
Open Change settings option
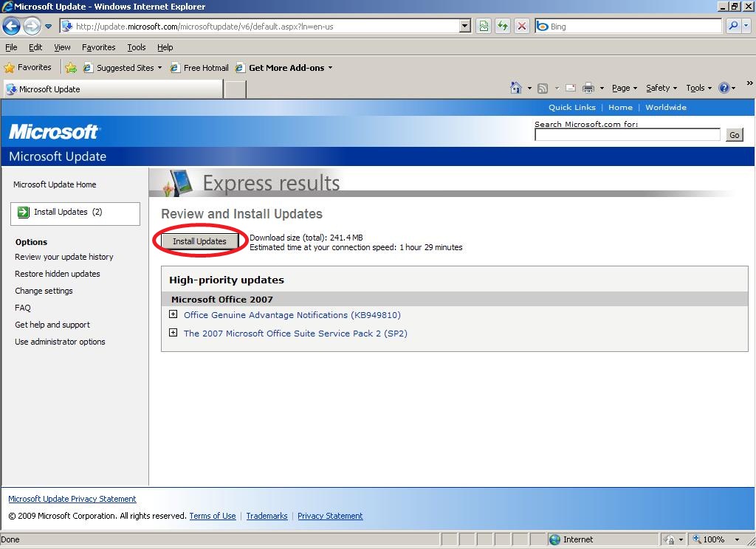pos(44,291)
